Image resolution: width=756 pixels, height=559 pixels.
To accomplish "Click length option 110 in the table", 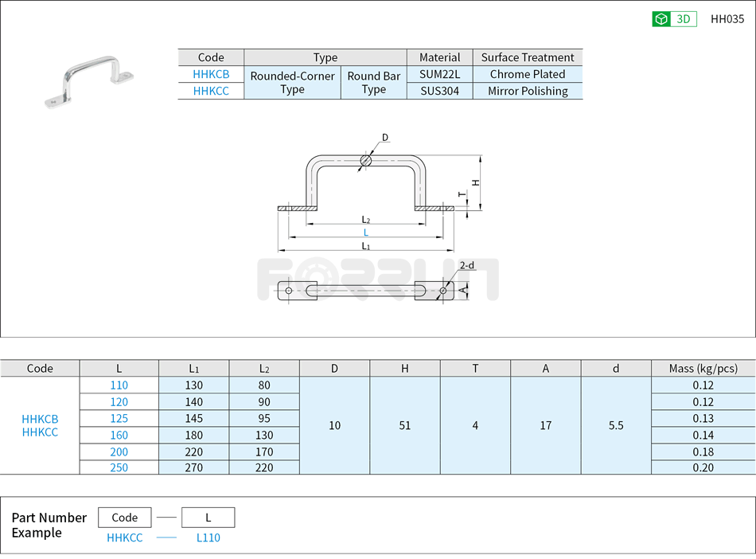I will click(x=119, y=385).
